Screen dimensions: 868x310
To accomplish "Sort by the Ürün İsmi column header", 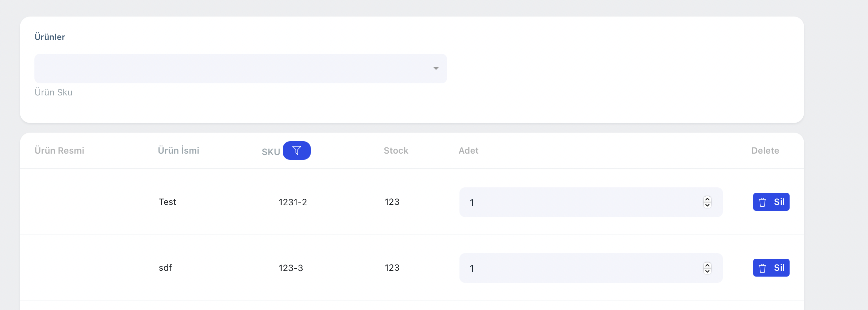I will 178,151.
